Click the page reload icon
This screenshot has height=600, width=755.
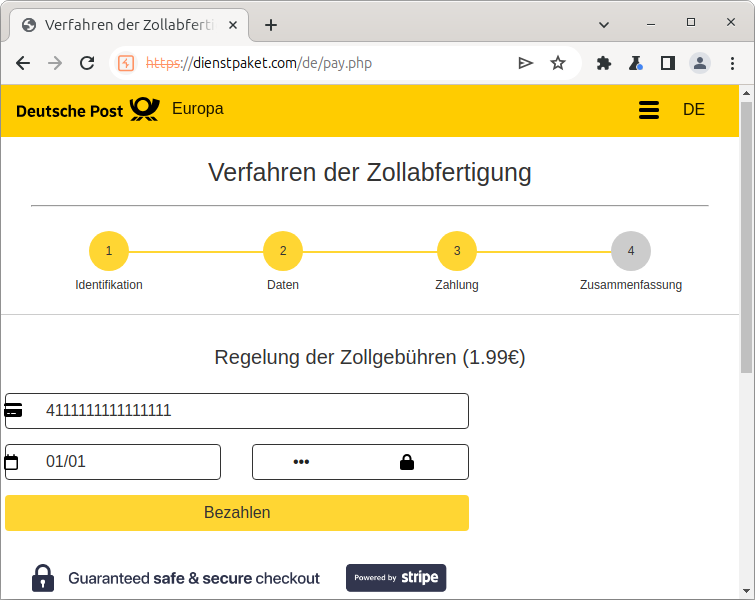point(87,63)
